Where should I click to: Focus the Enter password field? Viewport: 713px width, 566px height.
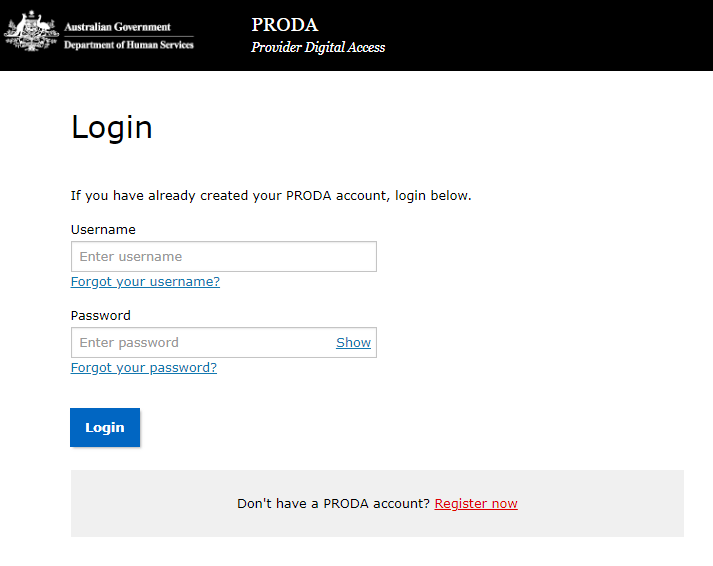[202, 342]
